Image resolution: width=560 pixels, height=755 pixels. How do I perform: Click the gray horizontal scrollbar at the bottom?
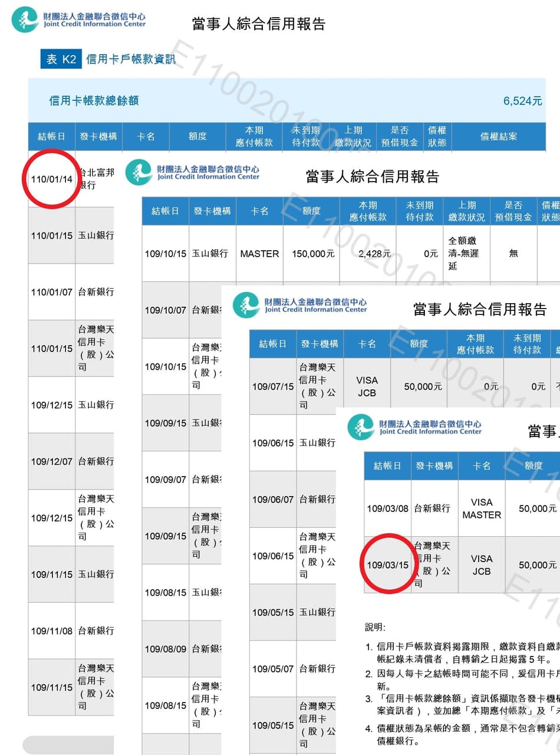pyautogui.click(x=68, y=744)
